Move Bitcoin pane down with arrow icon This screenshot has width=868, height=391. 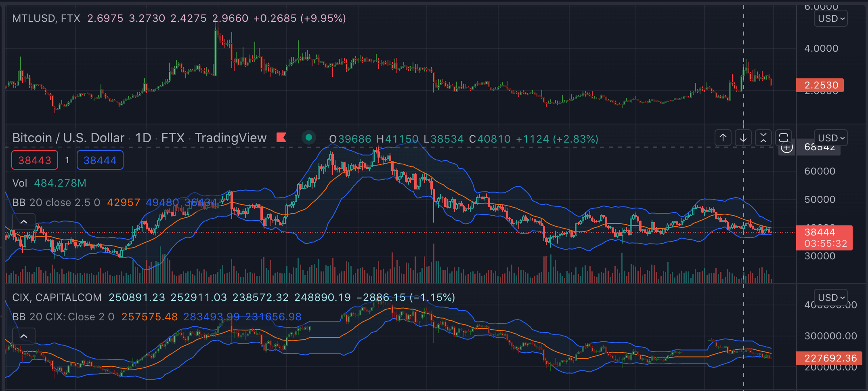[743, 138]
